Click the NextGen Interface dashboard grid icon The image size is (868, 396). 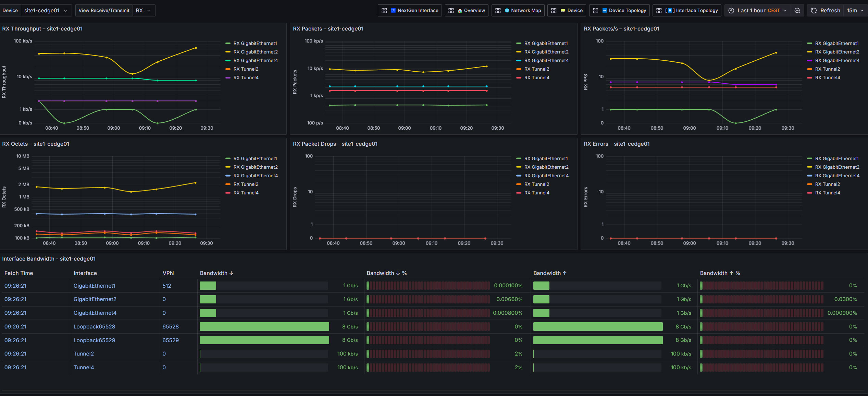coord(384,11)
